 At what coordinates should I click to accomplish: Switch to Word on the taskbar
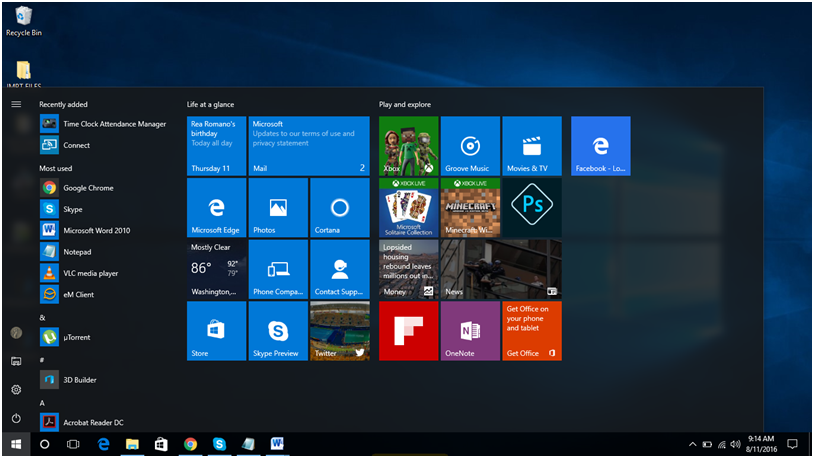(277, 444)
